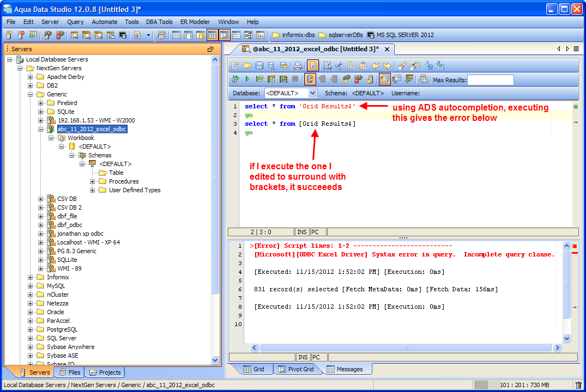
Task: Expand the DB2 folder node
Action: tap(31, 85)
